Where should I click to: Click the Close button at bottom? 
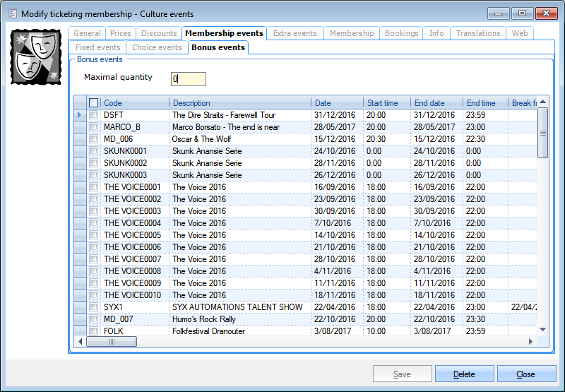pyautogui.click(x=525, y=374)
